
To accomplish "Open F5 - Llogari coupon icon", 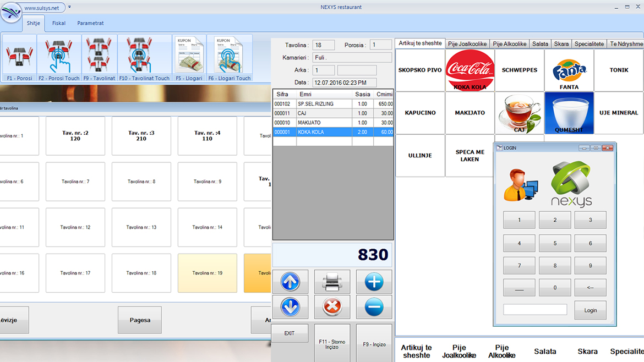I will [189, 57].
